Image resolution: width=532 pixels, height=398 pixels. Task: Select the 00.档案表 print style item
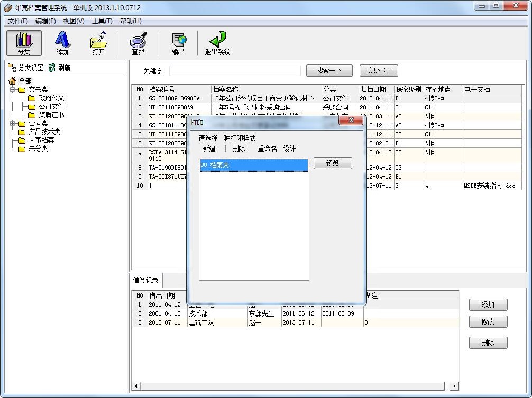[x=254, y=165]
